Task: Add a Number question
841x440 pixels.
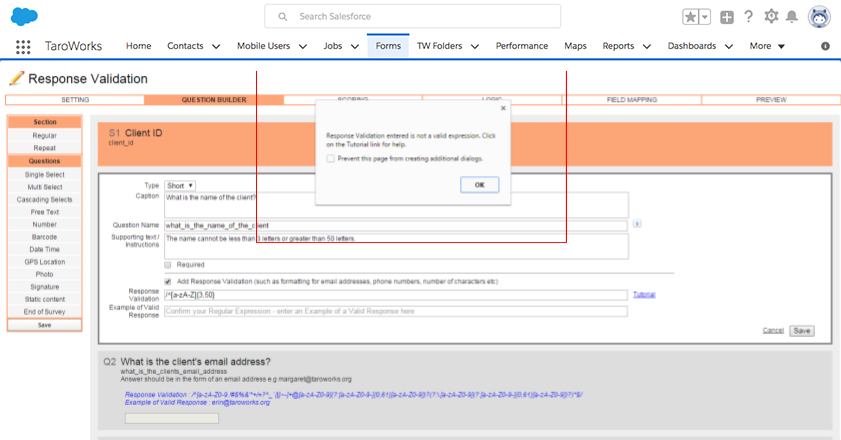Action: point(45,224)
